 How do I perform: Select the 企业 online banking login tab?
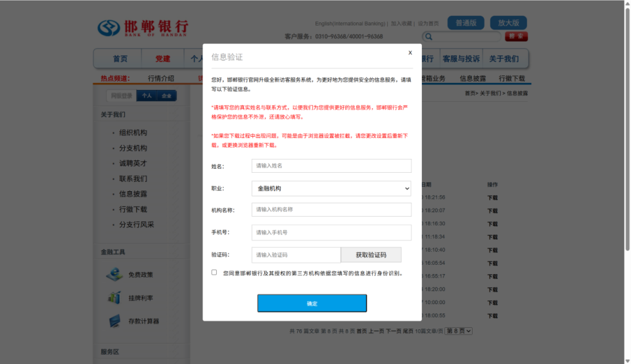point(166,96)
